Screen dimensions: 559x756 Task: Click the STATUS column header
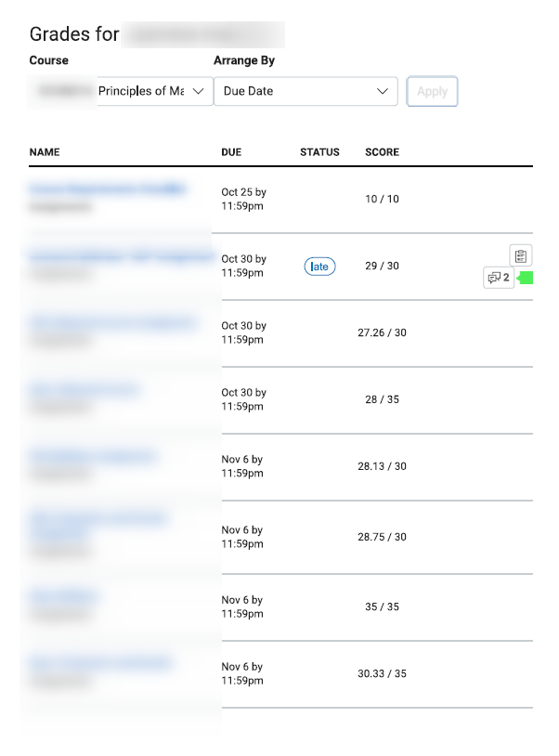(319, 152)
